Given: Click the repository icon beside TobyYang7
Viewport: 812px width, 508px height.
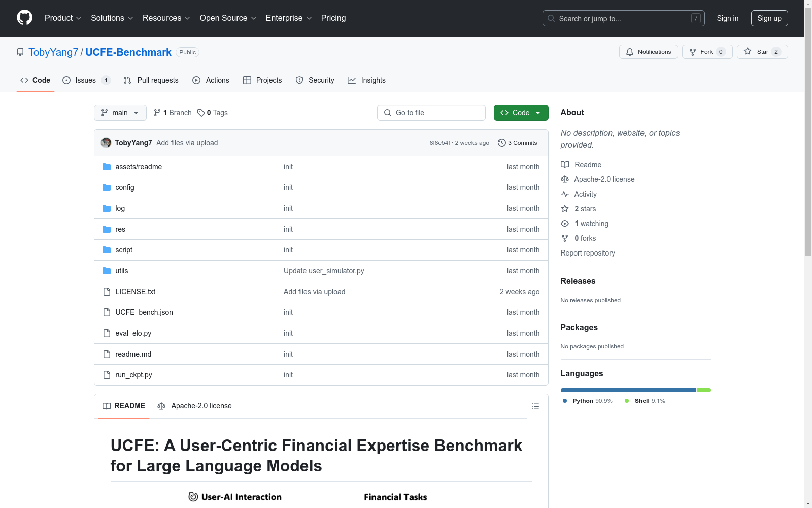Looking at the screenshot, I should pos(20,52).
